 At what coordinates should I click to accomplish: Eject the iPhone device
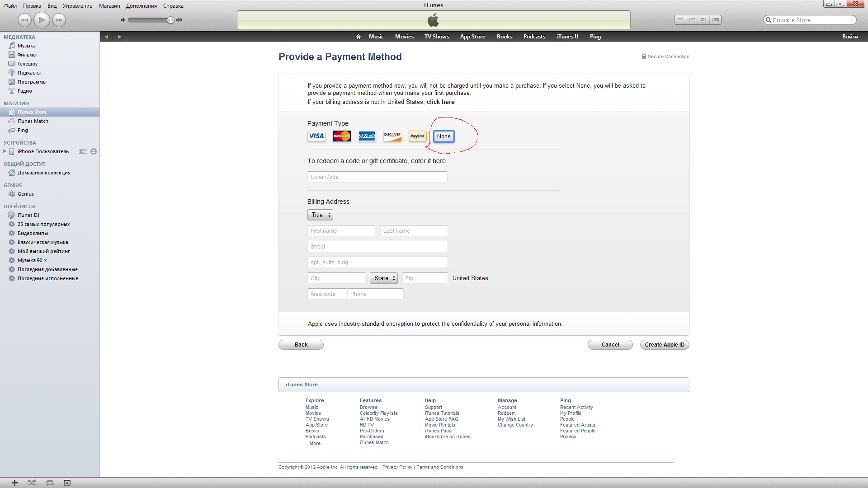coord(94,151)
